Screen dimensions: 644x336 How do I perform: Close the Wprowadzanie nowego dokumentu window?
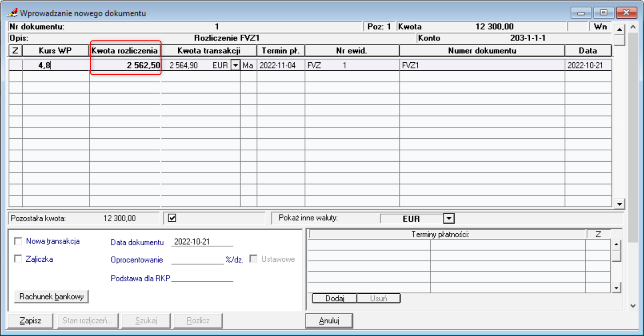[627, 13]
